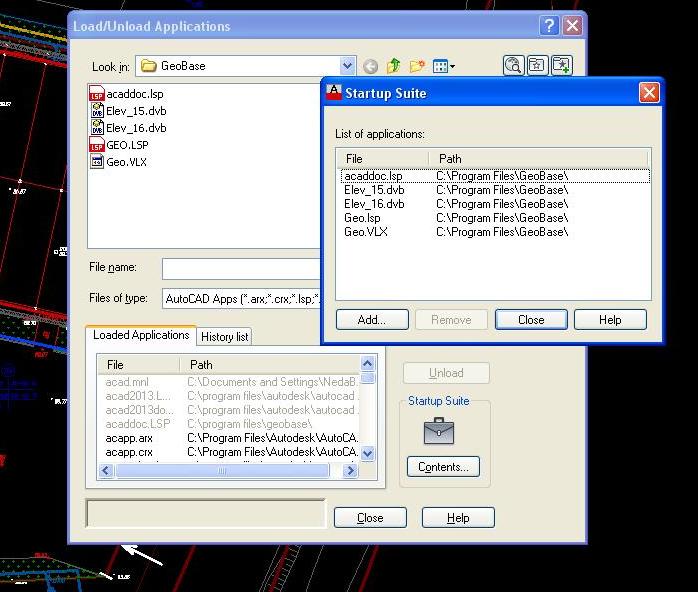Select acaddoc.lsp file icon in GeoBase folder list
This screenshot has width=698, height=592.
pos(97,93)
